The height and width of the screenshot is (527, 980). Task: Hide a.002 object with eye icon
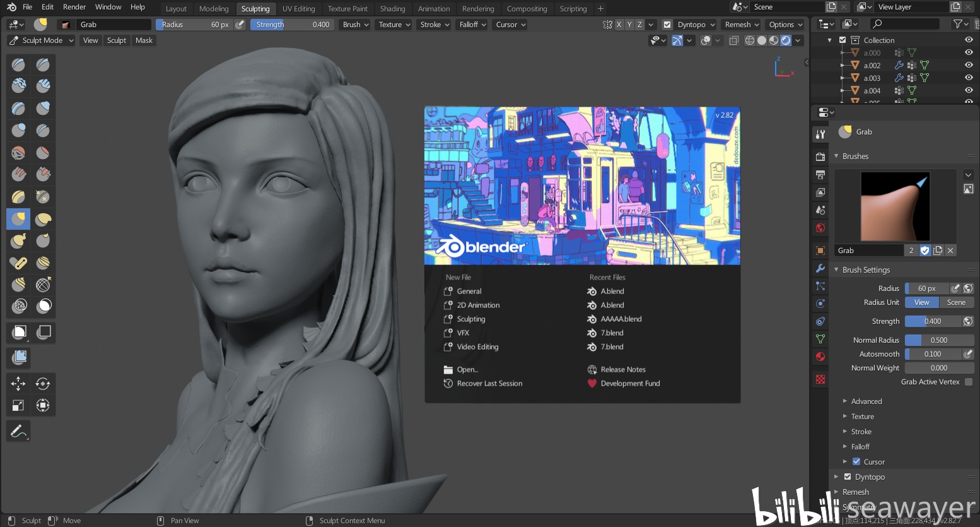[969, 65]
